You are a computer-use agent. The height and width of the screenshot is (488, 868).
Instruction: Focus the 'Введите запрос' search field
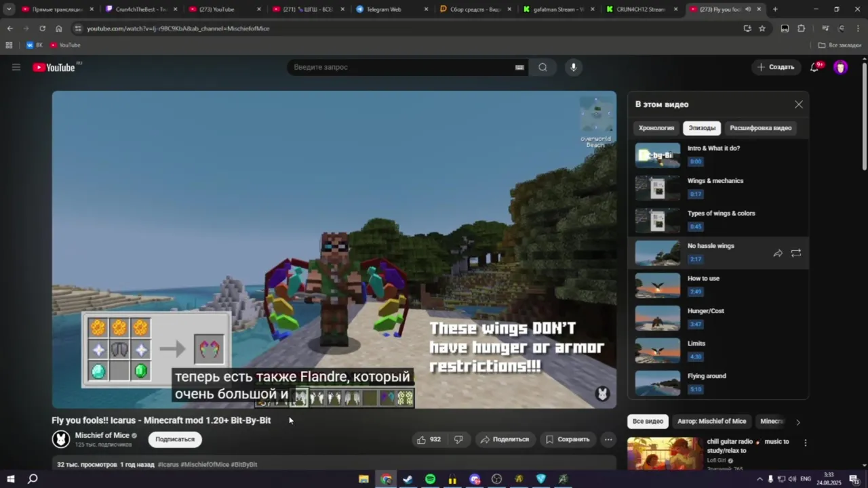(x=400, y=67)
